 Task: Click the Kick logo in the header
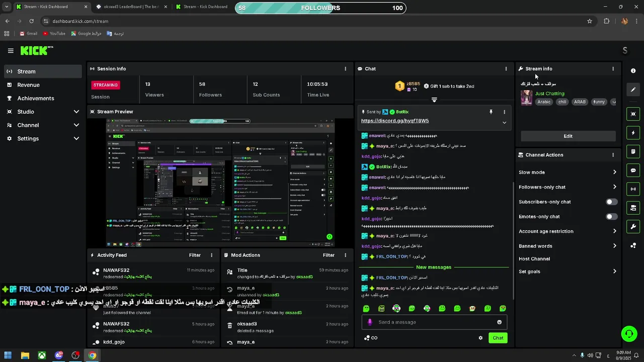(x=36, y=50)
